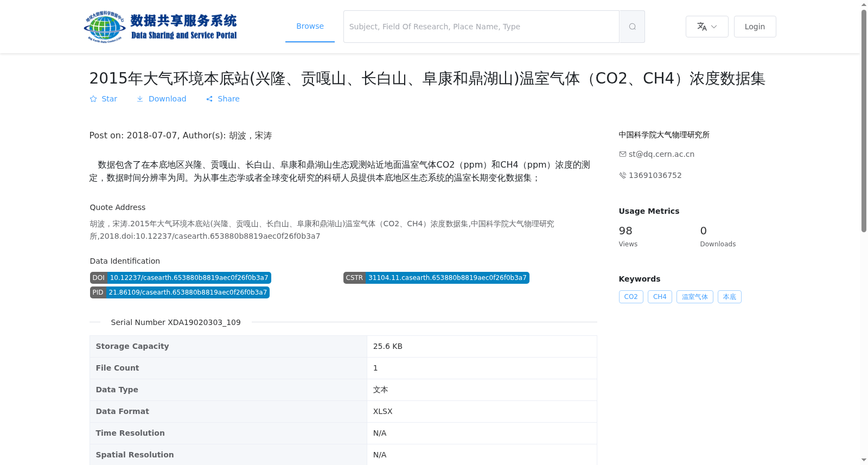
Task: Open the language translation dropdown
Action: click(707, 27)
